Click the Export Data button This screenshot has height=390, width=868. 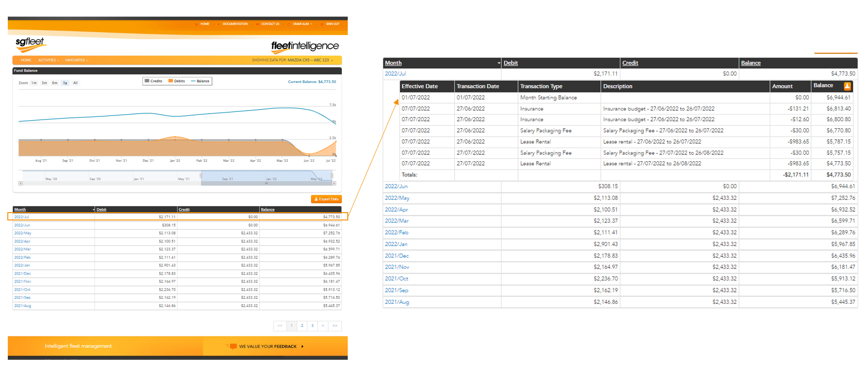tap(326, 199)
